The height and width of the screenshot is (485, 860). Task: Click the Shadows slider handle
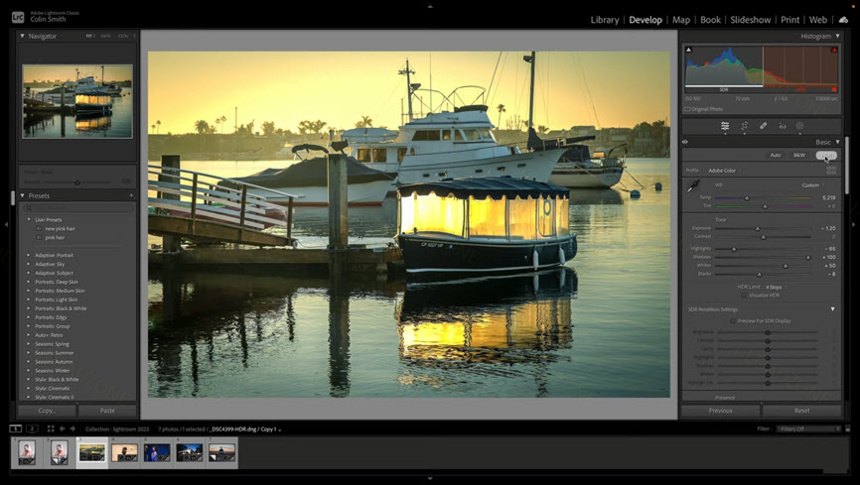[x=808, y=258]
